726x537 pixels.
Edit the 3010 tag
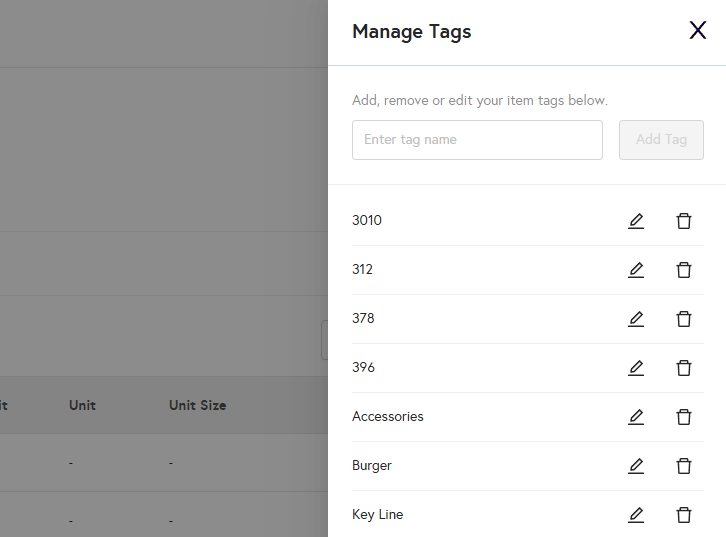636,221
